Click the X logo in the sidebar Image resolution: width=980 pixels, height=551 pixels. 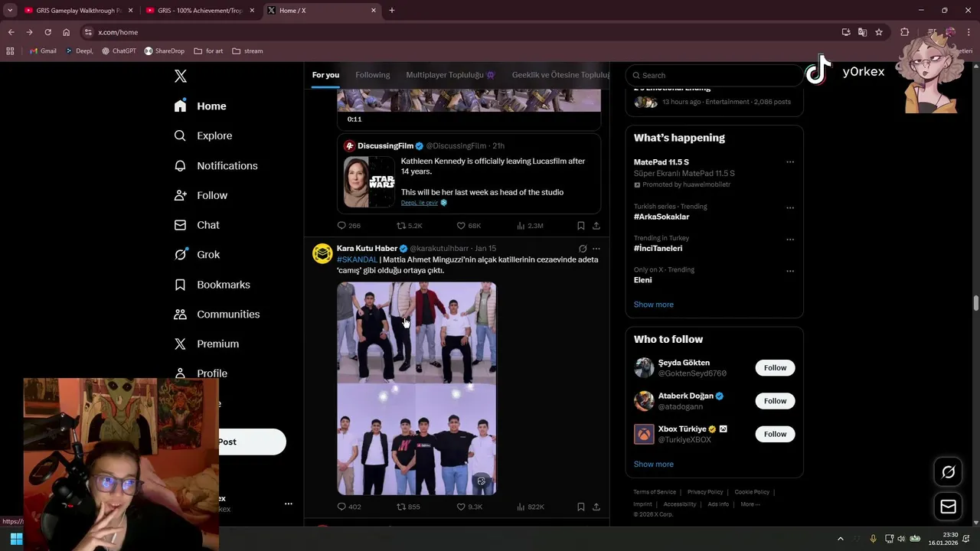[181, 76]
